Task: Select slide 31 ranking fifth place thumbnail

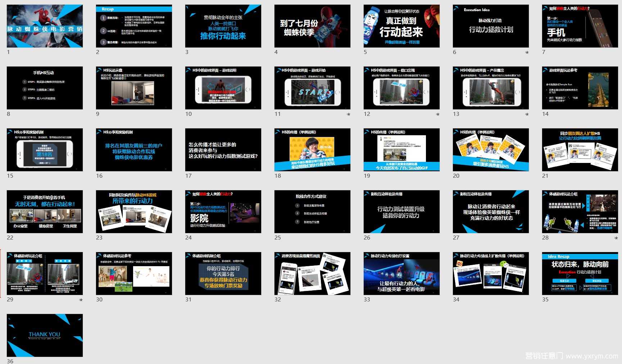Action: (223, 273)
